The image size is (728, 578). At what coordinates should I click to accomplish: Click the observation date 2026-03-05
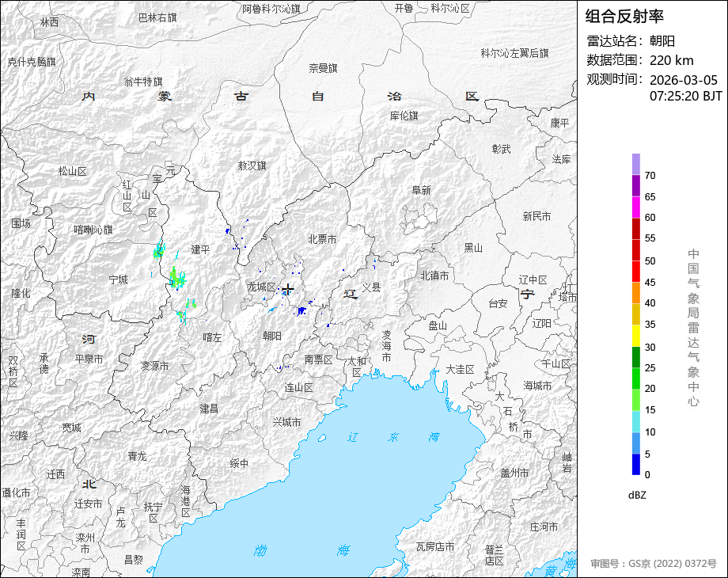(684, 80)
